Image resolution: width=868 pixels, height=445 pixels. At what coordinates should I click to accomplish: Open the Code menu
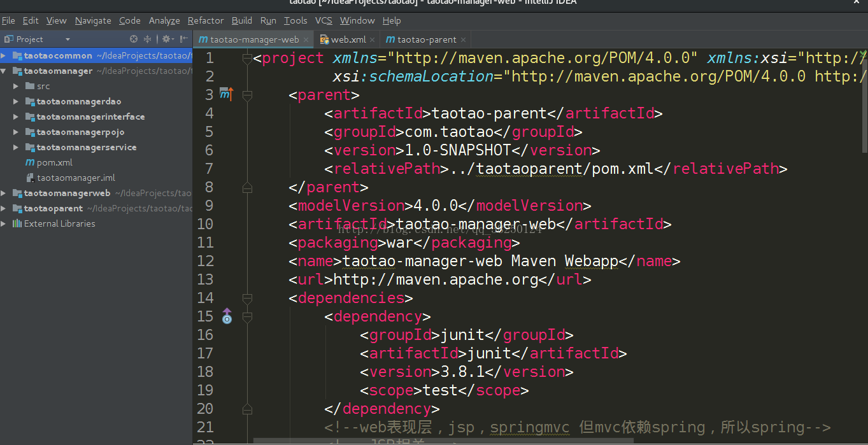click(x=130, y=20)
